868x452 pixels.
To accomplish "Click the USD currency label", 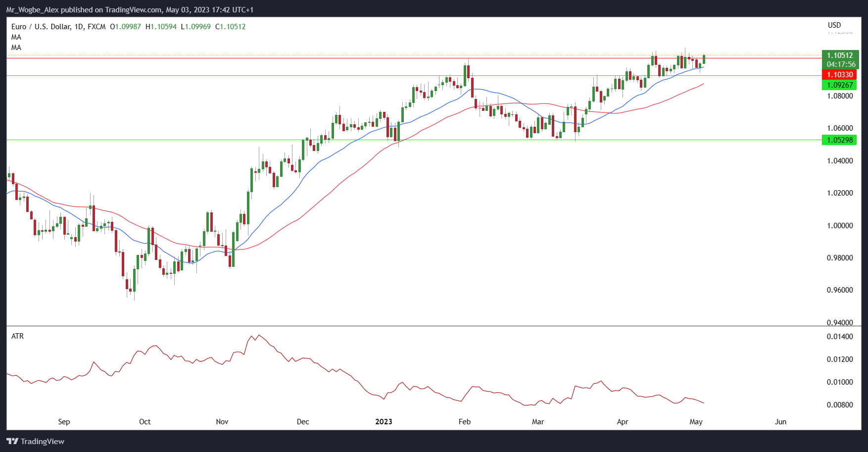I will point(834,25).
